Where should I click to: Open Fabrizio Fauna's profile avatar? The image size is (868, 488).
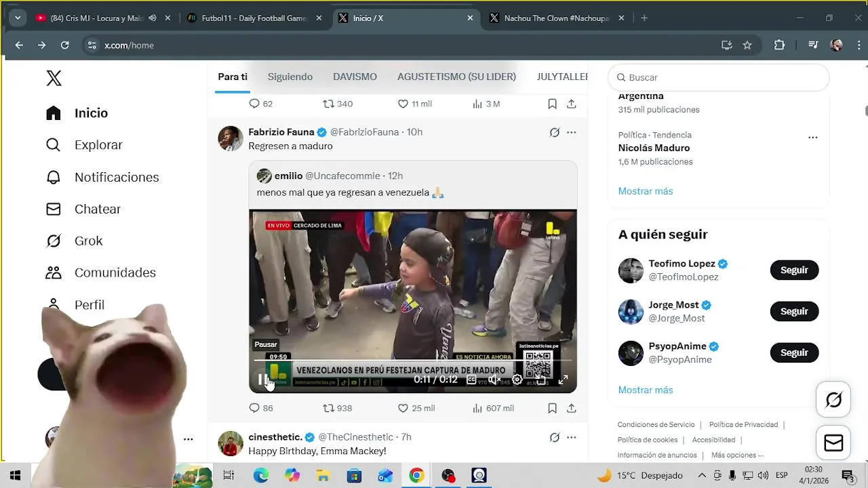[231, 138]
